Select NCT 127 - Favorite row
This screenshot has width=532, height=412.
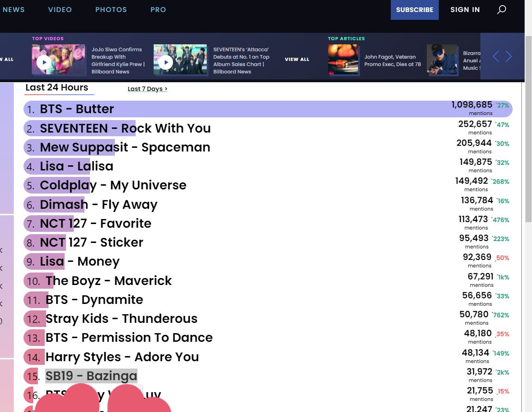coord(268,224)
